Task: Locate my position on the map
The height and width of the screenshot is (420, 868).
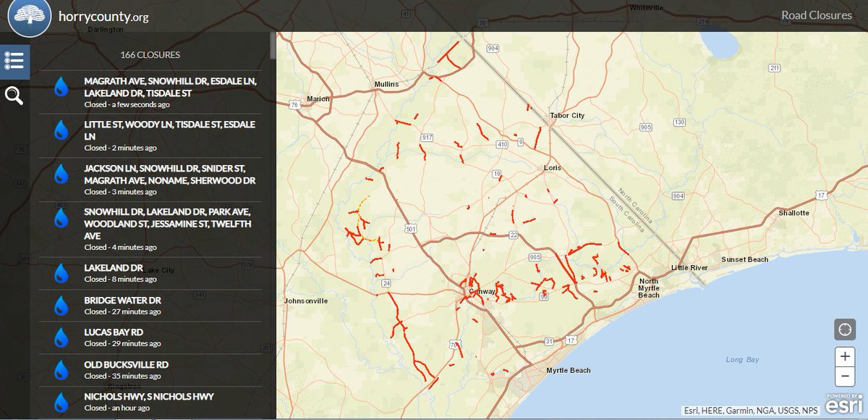Action: coord(845,329)
